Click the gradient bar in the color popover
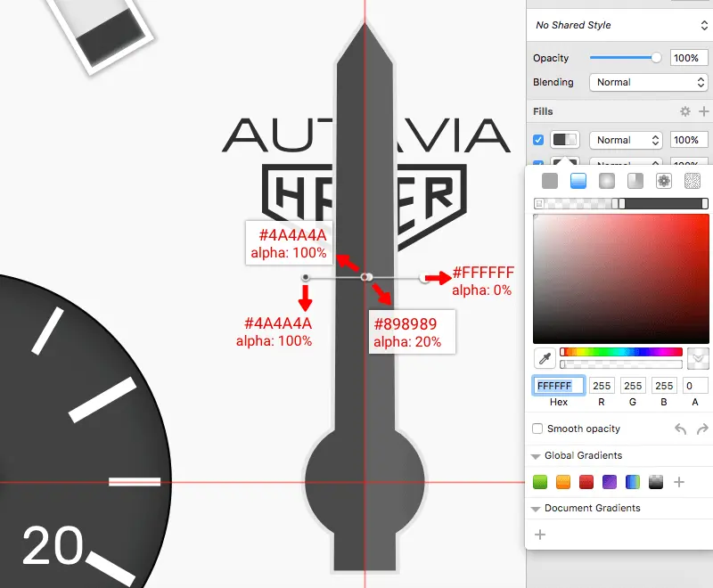This screenshot has width=713, height=588. pos(621,203)
